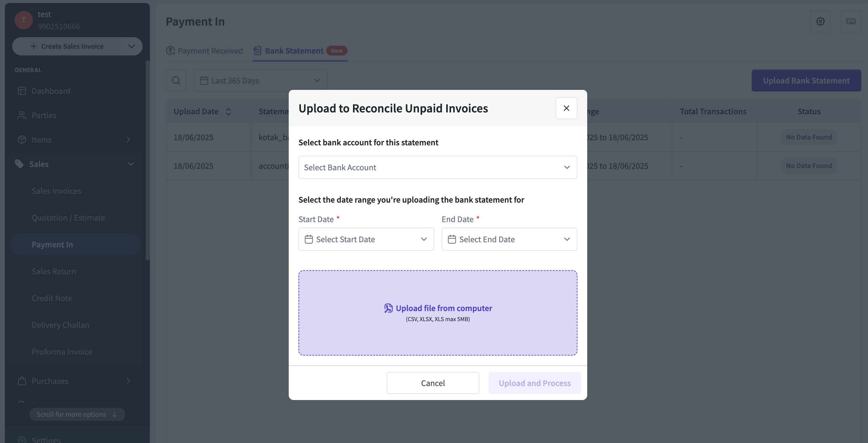
Task: Click the Payment Received rupee icon
Action: coord(171,51)
